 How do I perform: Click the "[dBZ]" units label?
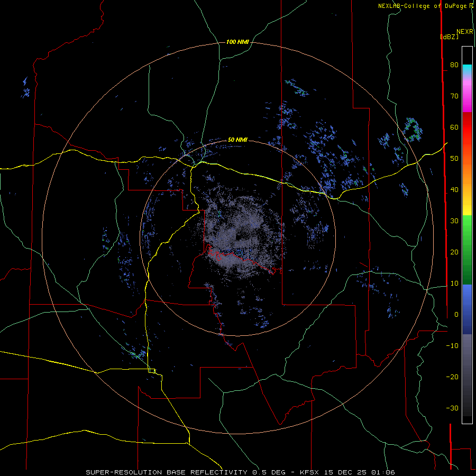449,36
